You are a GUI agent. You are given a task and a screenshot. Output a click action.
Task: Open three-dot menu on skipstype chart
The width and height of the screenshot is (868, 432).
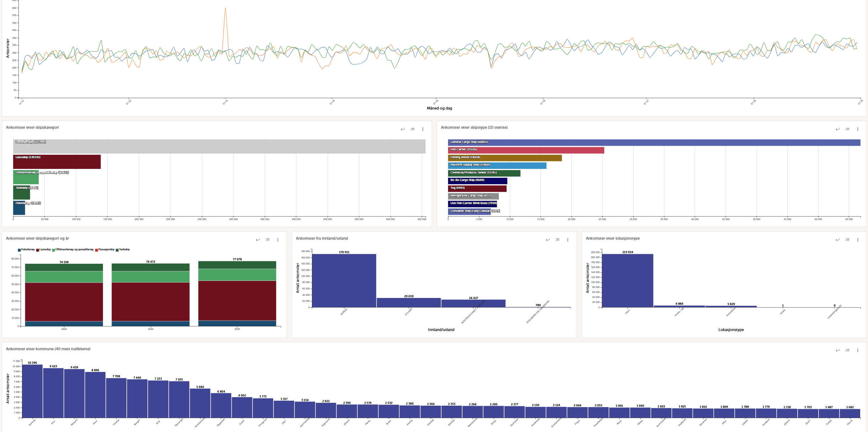(858, 129)
